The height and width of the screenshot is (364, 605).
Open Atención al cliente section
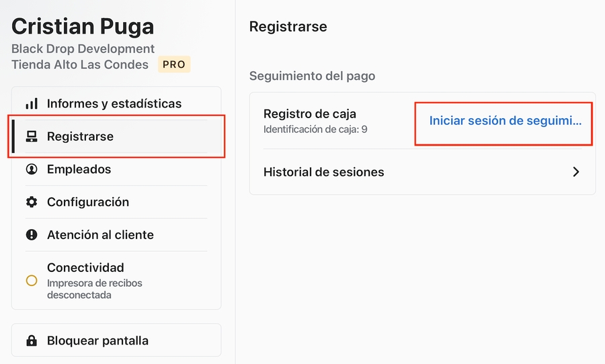pyautogui.click(x=100, y=235)
